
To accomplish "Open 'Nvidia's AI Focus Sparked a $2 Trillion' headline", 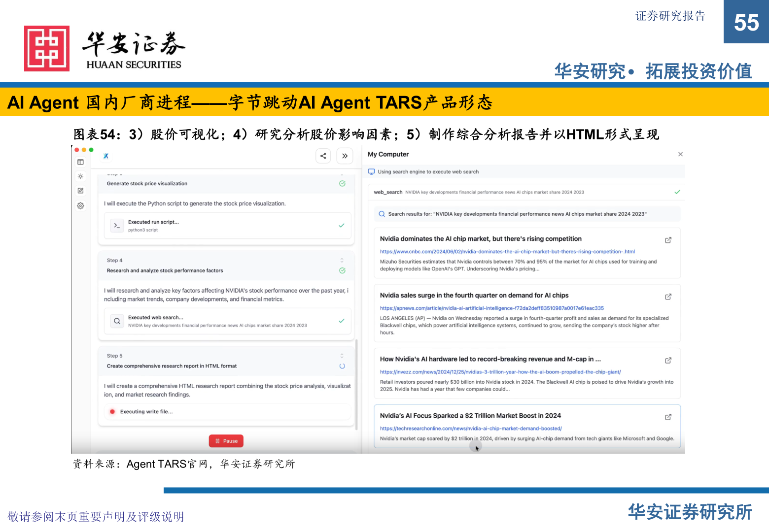I will [470, 416].
